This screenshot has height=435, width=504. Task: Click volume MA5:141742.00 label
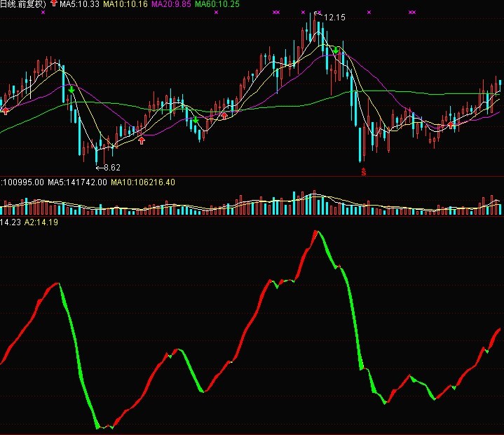pos(77,182)
